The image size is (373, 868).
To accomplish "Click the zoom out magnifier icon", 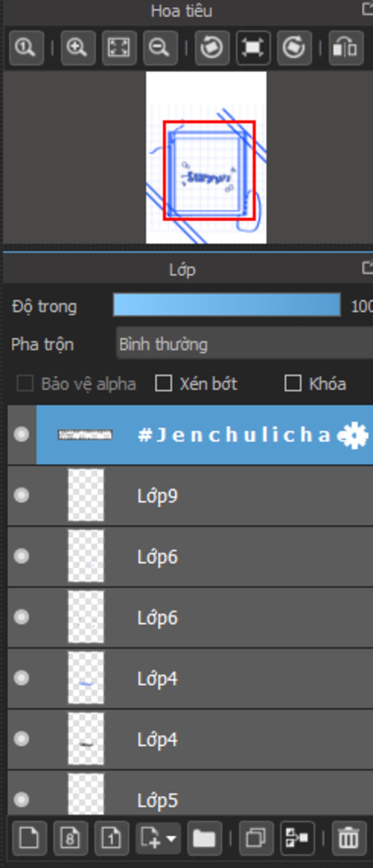I will [160, 48].
